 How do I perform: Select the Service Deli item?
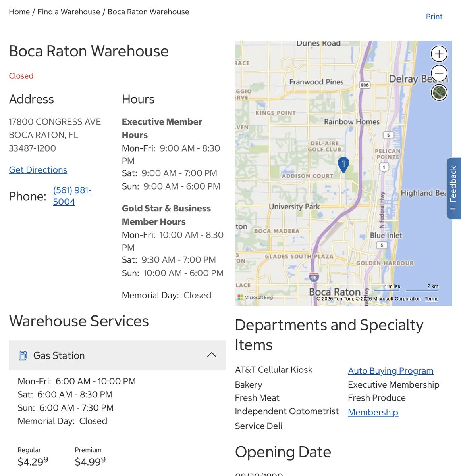[x=258, y=426]
